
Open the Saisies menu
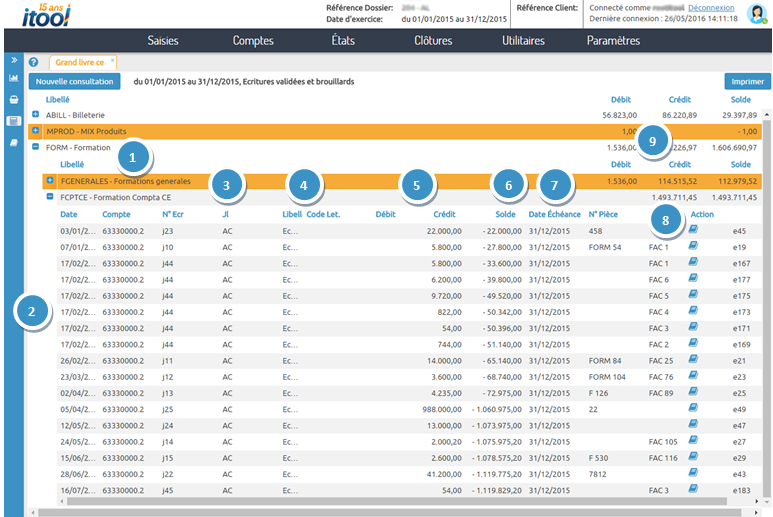(163, 40)
